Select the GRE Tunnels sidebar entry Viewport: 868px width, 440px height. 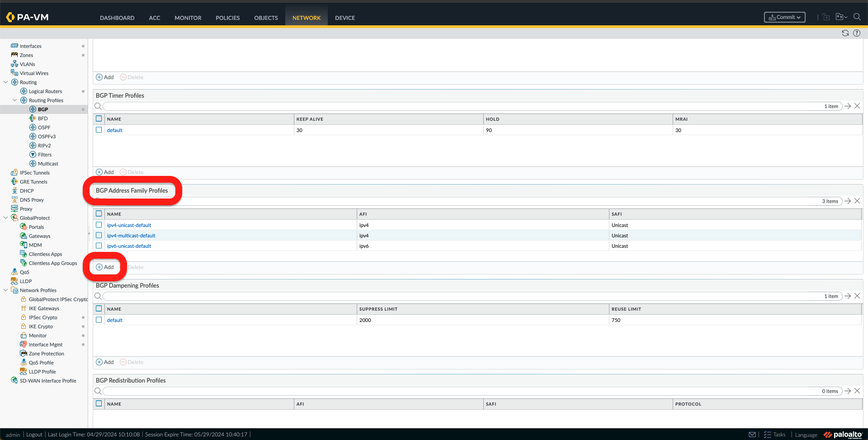click(x=33, y=181)
